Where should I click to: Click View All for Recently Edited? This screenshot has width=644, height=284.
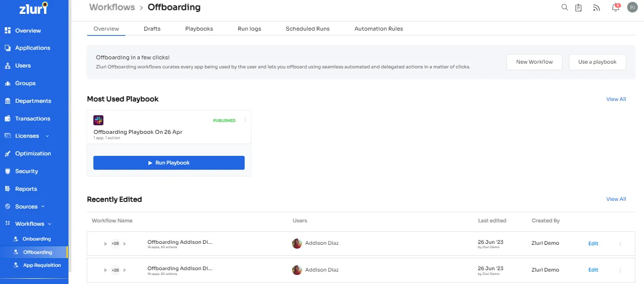coord(616,199)
